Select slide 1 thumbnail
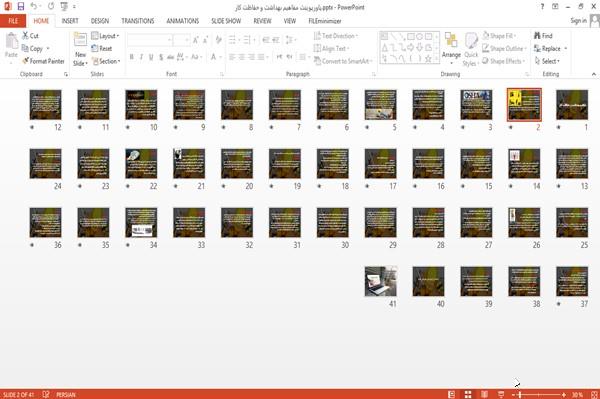This screenshot has height=399, width=600. coord(572,105)
